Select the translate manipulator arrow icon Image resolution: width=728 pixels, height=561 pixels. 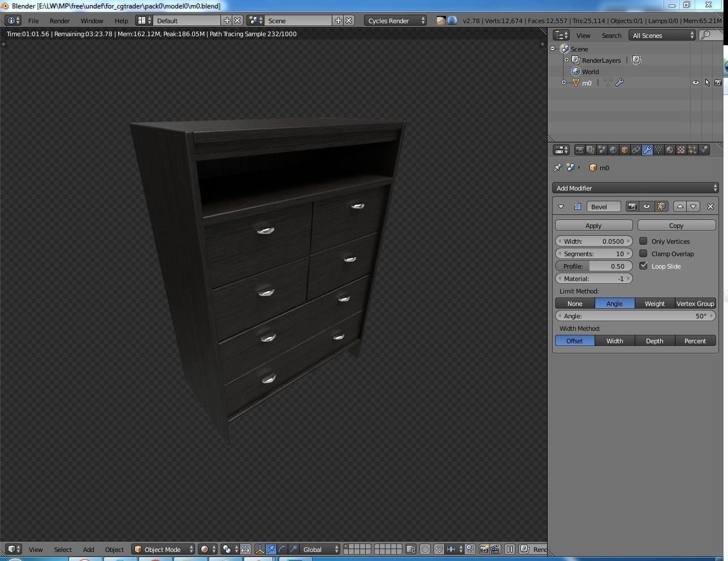(271, 549)
